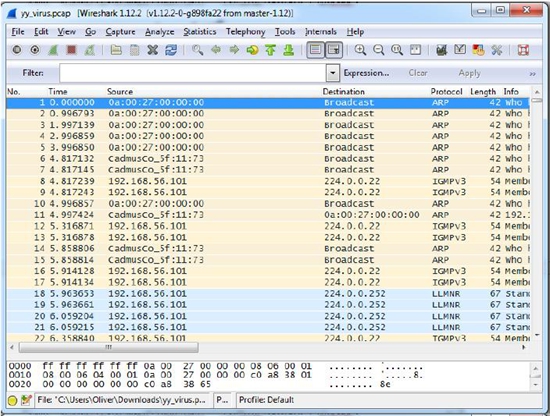
Task: Toggle auto scroll in live capture
Action: (334, 50)
